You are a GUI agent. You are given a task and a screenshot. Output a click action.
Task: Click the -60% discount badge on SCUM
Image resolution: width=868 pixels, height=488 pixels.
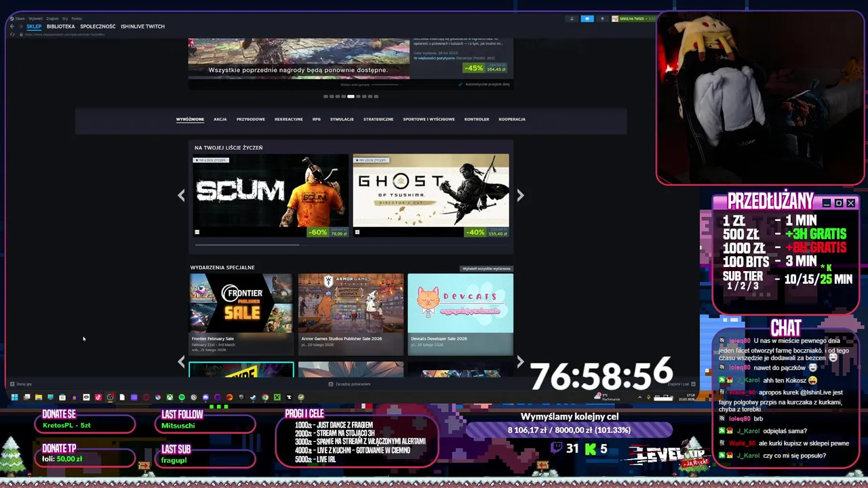pyautogui.click(x=317, y=232)
